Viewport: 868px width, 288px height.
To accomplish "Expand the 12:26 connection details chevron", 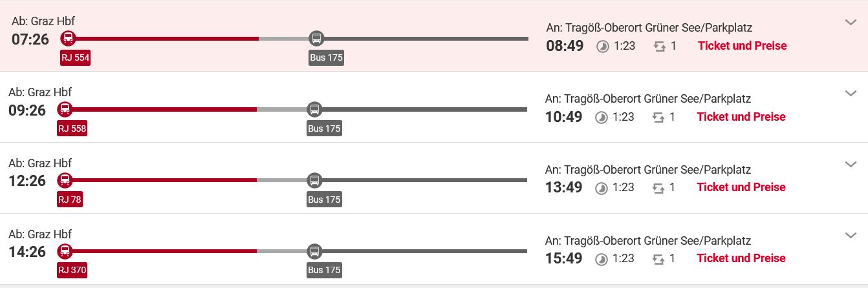I will coord(851,165).
